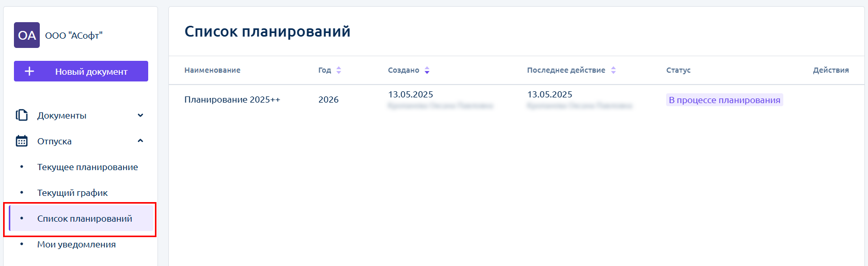Click the OA company logo avatar

[x=27, y=35]
